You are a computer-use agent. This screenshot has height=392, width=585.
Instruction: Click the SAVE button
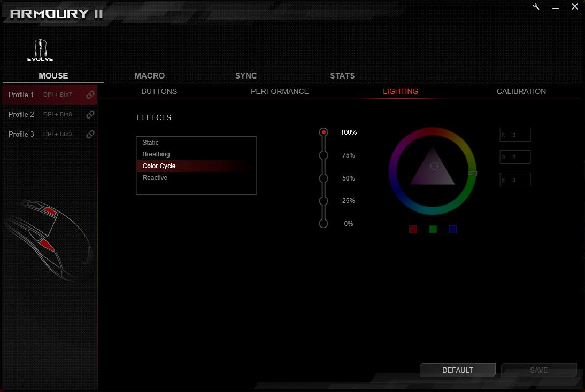tap(538, 370)
